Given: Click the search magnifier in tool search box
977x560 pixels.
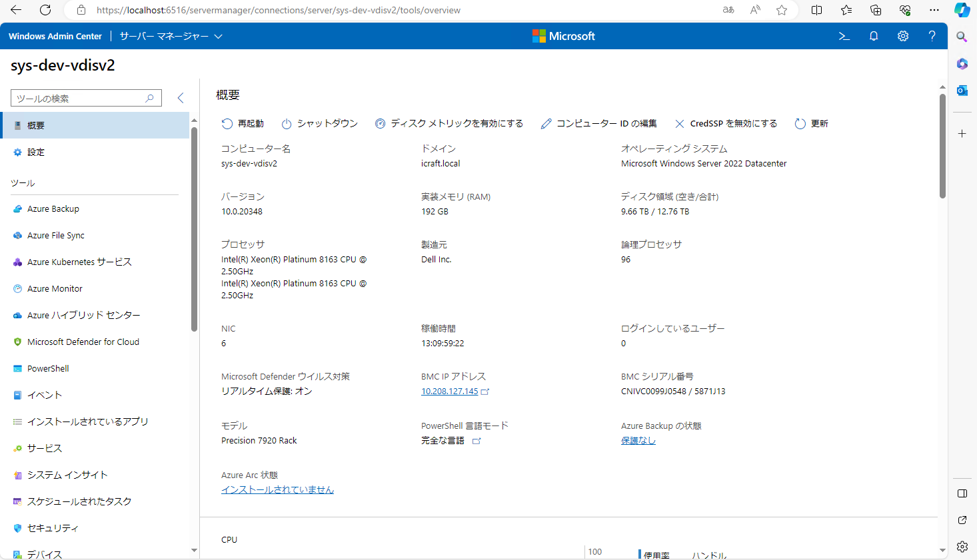Looking at the screenshot, I should pyautogui.click(x=150, y=98).
